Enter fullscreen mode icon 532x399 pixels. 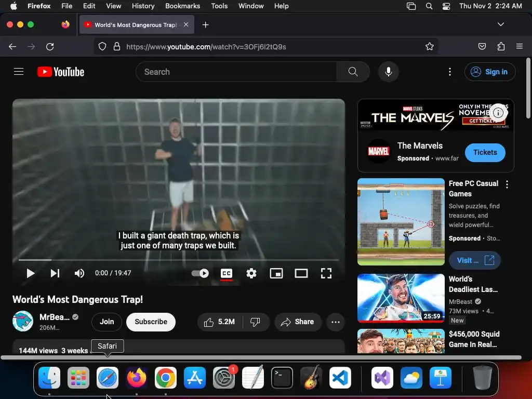(326, 273)
